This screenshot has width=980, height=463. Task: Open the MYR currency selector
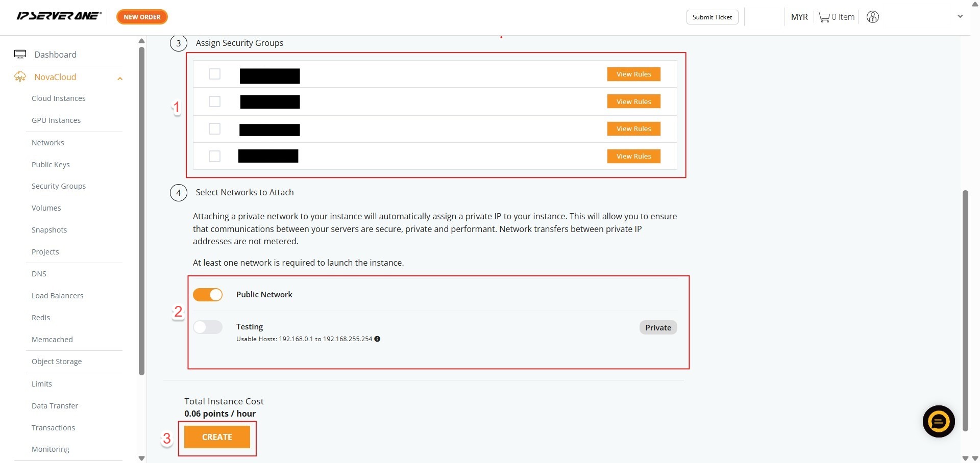click(799, 17)
